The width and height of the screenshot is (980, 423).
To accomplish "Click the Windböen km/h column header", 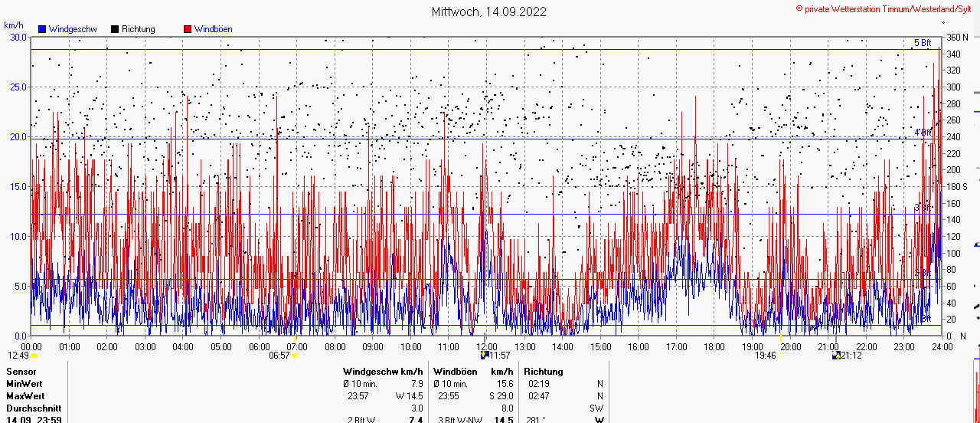I will pos(473,371).
